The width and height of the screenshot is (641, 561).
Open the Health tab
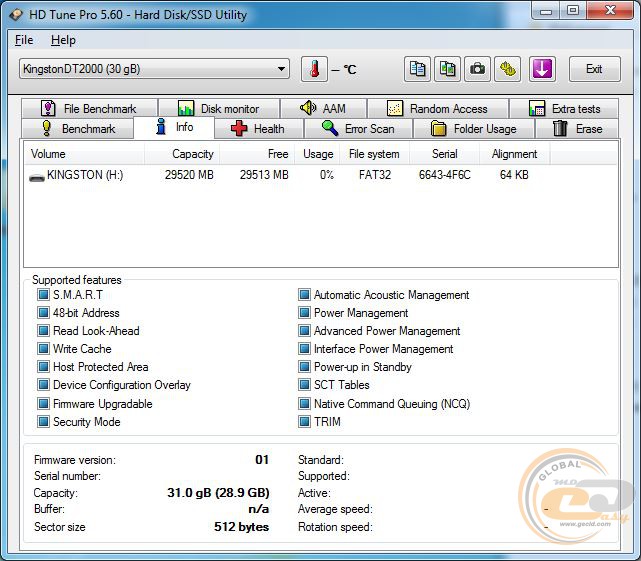click(x=259, y=129)
